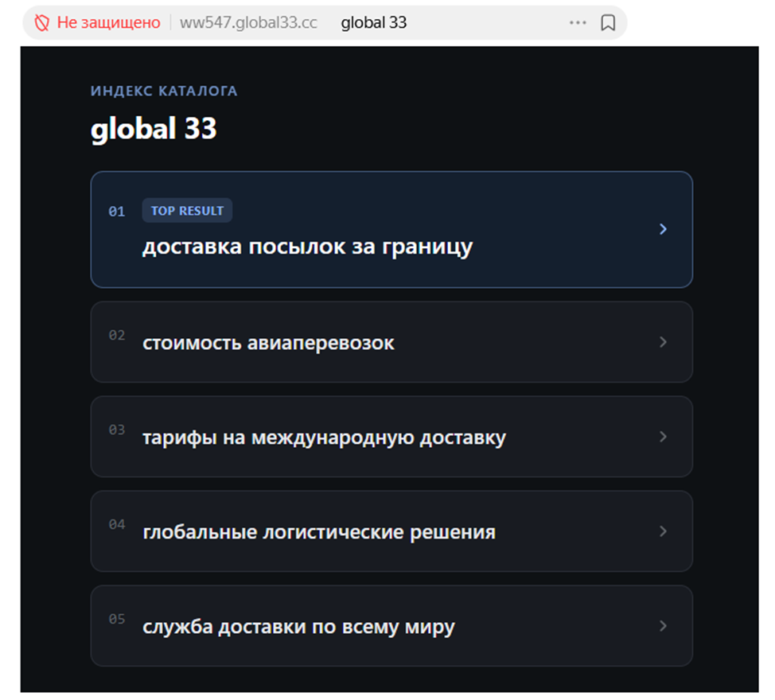Click the '05' row number
Screen dimensions: 775x700
pos(117,619)
